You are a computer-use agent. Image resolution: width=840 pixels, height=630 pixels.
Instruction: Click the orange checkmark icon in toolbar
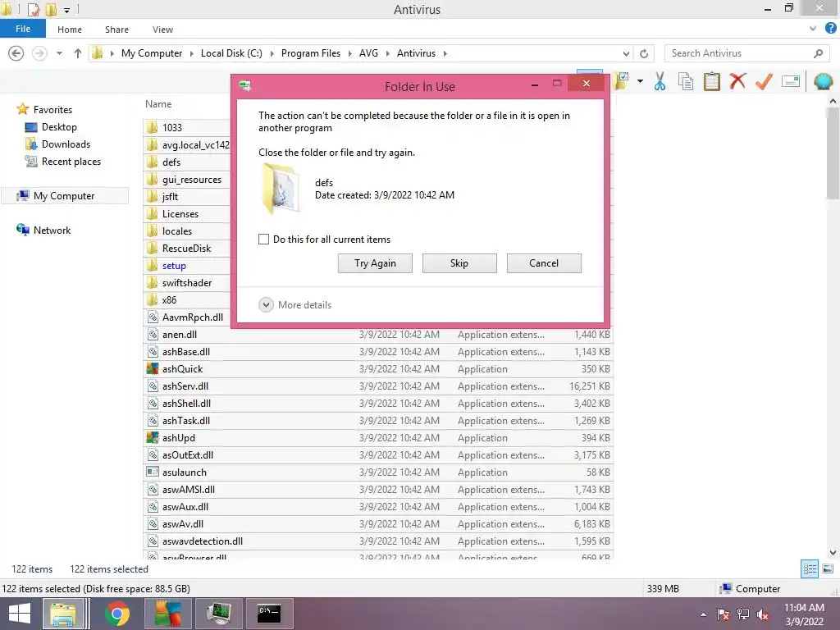pos(764,81)
